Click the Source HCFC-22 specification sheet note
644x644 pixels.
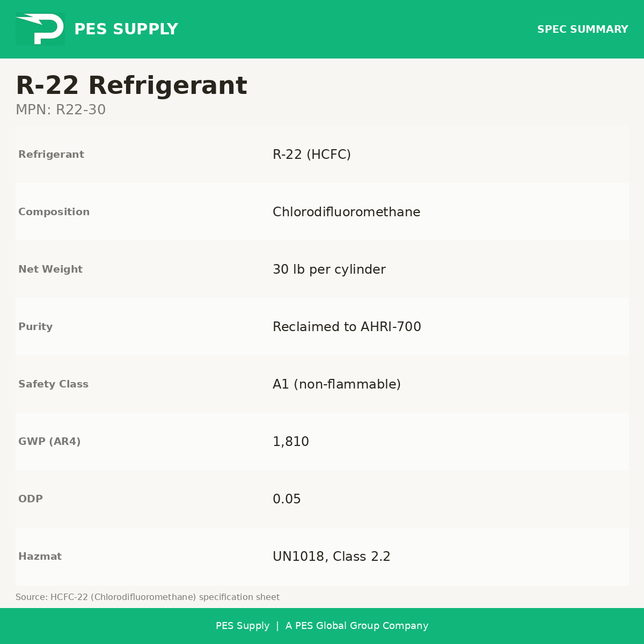click(x=148, y=597)
